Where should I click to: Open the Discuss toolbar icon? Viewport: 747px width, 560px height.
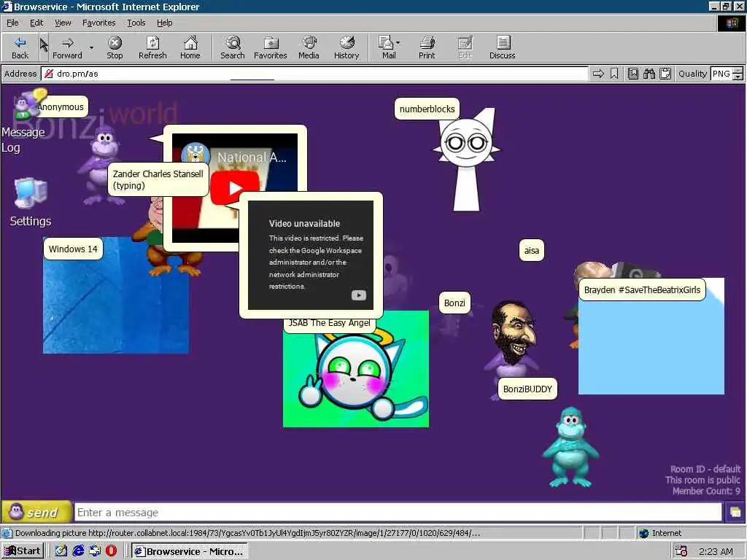pyautogui.click(x=502, y=47)
